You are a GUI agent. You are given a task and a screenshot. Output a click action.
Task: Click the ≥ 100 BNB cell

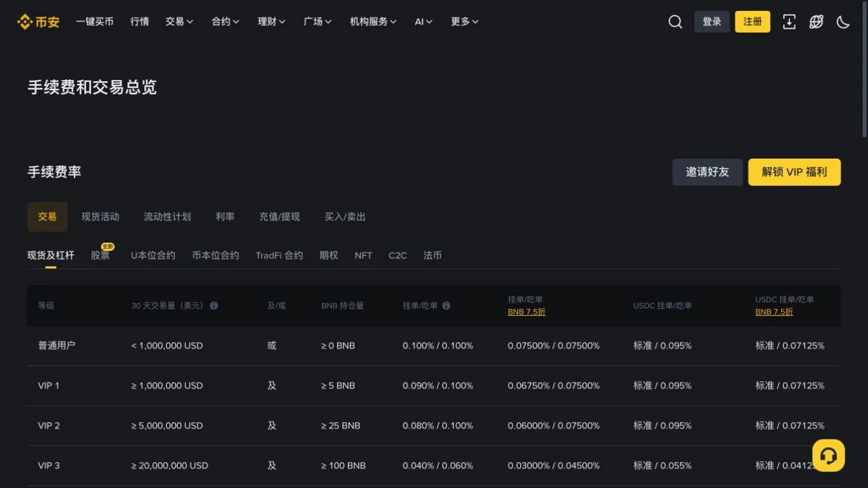(x=343, y=466)
